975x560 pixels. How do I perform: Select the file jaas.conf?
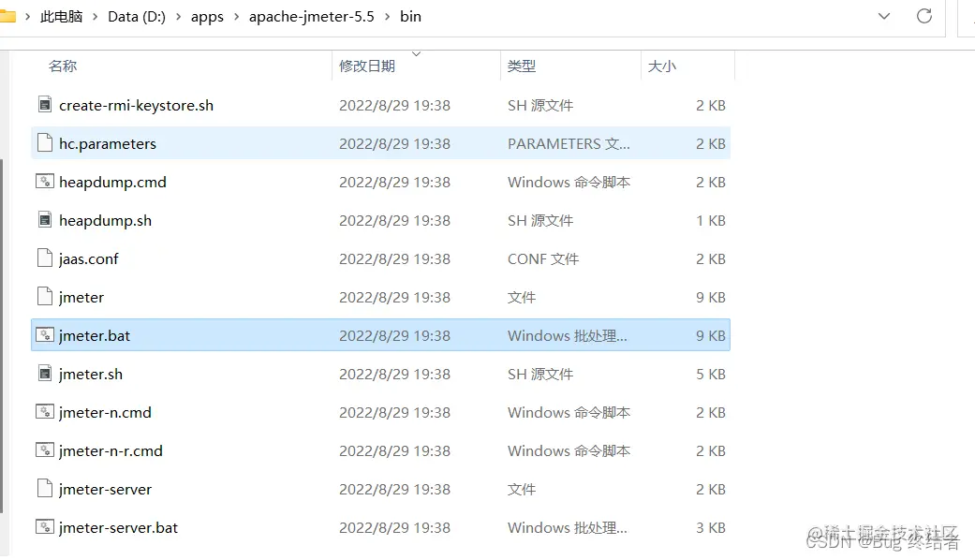[x=88, y=258]
